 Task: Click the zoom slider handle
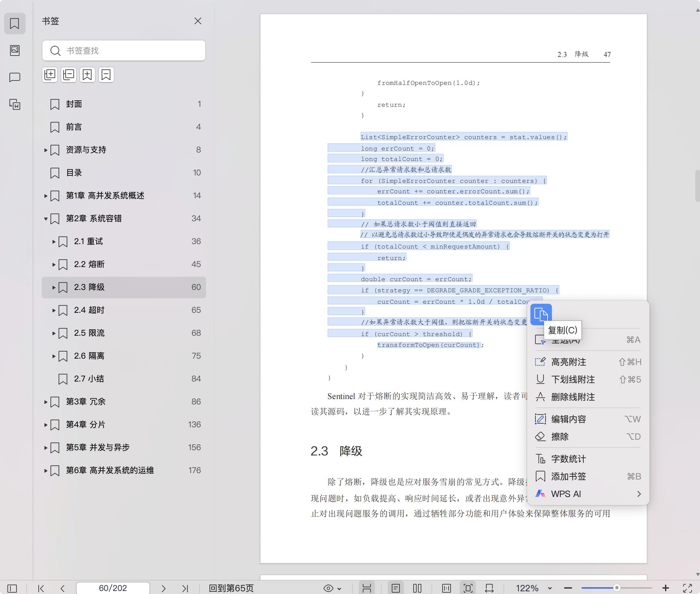pos(617,588)
